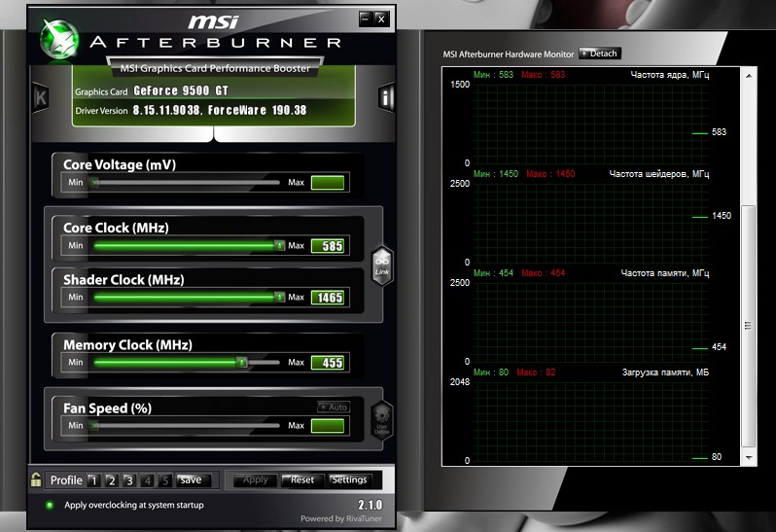Click the 'Мин : 583' core graph reading
This screenshot has width=776, height=532.
[493, 75]
